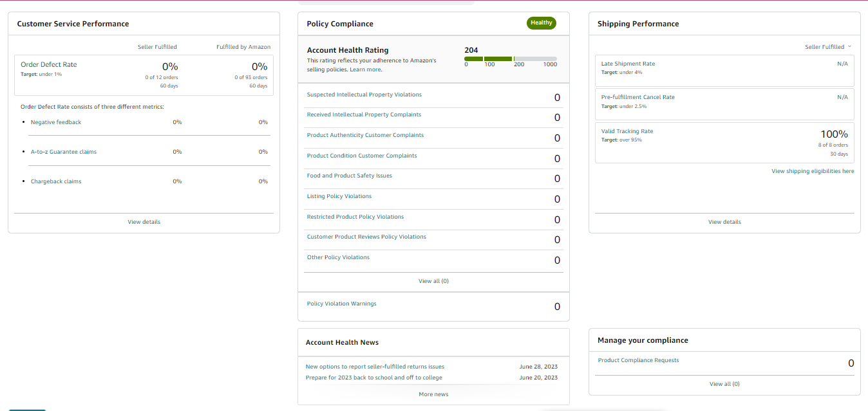Open Chargeback claims metric
Screen dimensions: 868x411
click(56, 181)
